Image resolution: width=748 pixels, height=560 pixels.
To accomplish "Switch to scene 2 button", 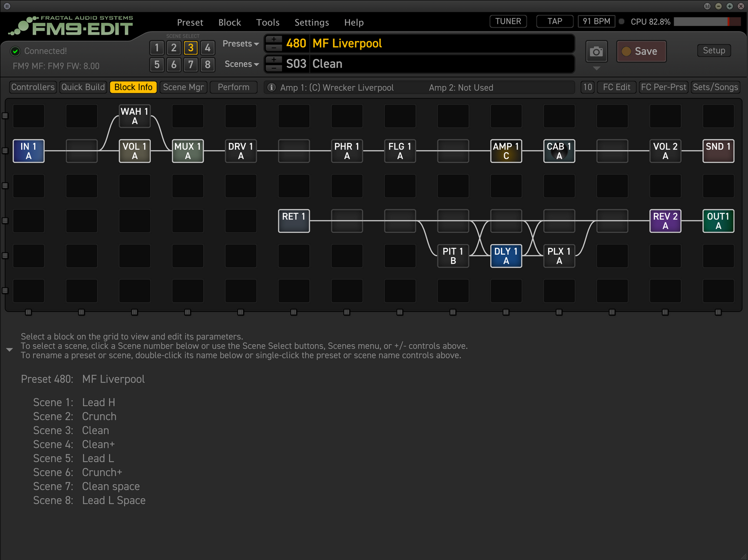I will coord(174,48).
